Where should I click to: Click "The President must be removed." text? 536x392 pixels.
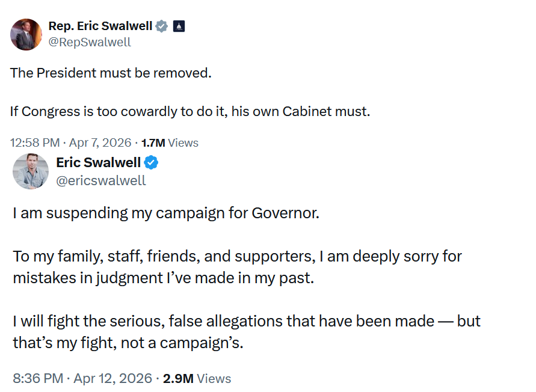(x=111, y=73)
